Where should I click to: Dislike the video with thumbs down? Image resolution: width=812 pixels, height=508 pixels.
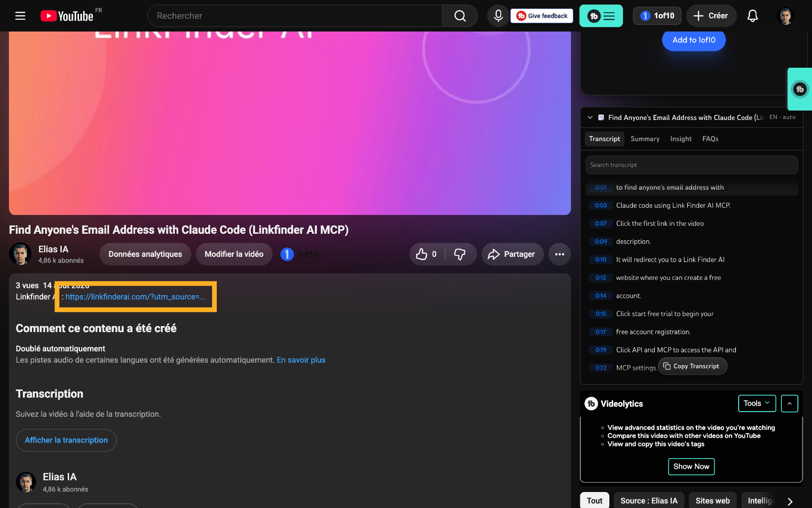[x=460, y=254]
